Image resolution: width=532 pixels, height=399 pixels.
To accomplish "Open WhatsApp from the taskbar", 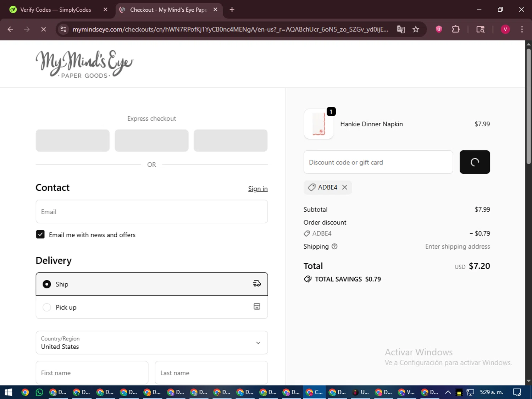I will 39,392.
